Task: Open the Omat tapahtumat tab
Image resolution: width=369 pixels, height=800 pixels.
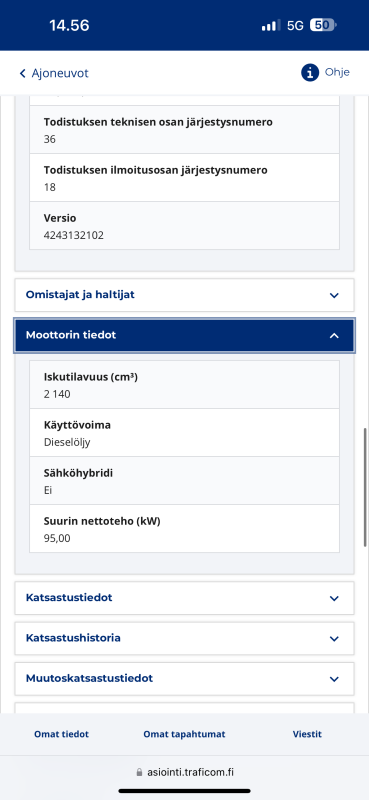Action: tap(184, 734)
